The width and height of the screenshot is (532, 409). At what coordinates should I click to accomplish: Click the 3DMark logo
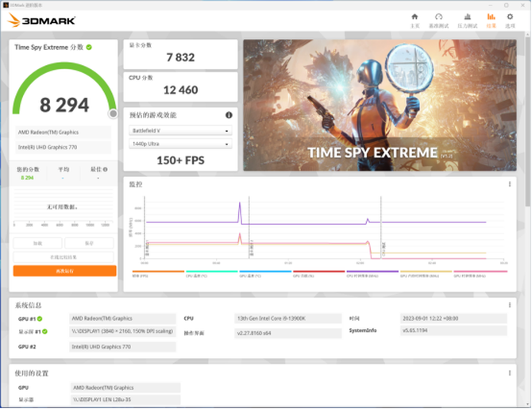(41, 21)
